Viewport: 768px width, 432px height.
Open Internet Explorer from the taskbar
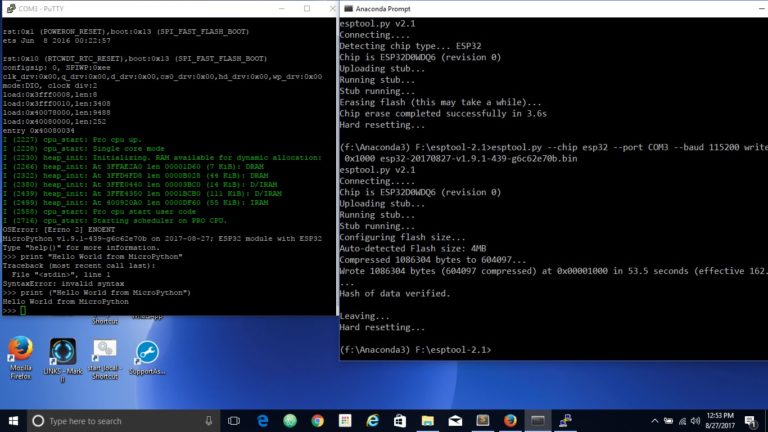[x=373, y=421]
